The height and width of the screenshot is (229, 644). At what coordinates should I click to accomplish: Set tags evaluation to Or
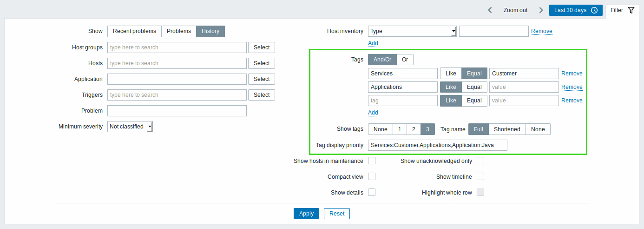tap(405, 60)
